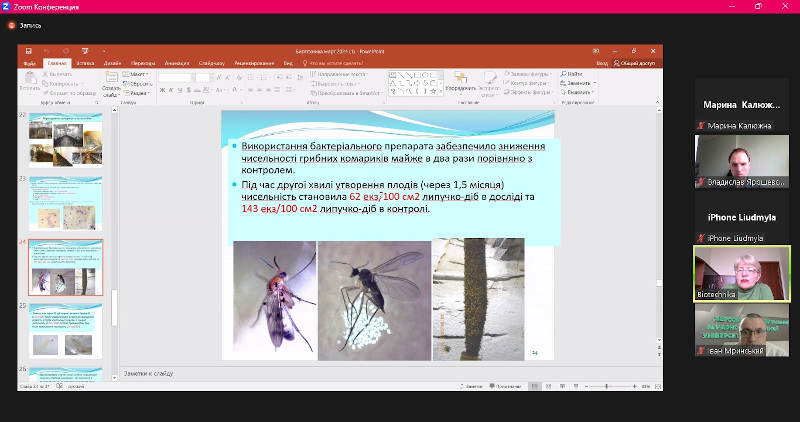Collapse the ribbon with the chevron arrow
800x422 pixels.
(657, 103)
